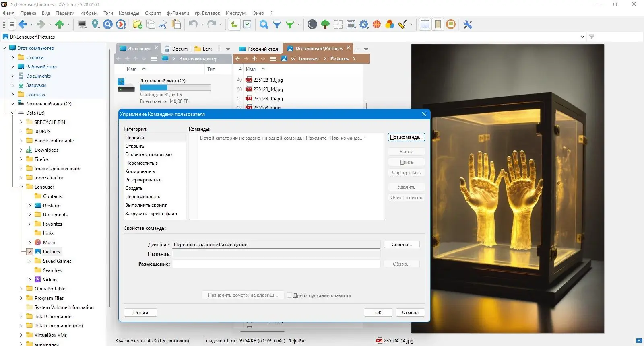Open the wrench and screwdriver tools icon
Image resolution: width=644 pixels, height=346 pixels.
point(468,25)
